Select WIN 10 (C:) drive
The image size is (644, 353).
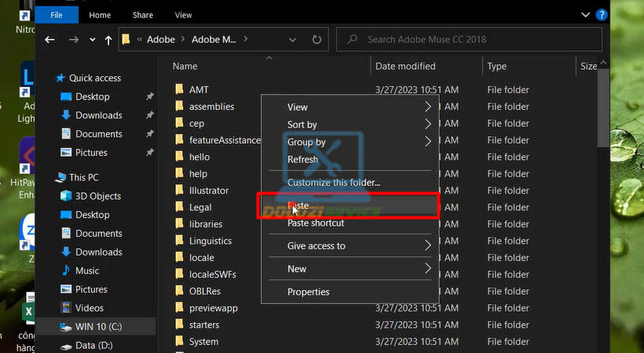coord(98,326)
